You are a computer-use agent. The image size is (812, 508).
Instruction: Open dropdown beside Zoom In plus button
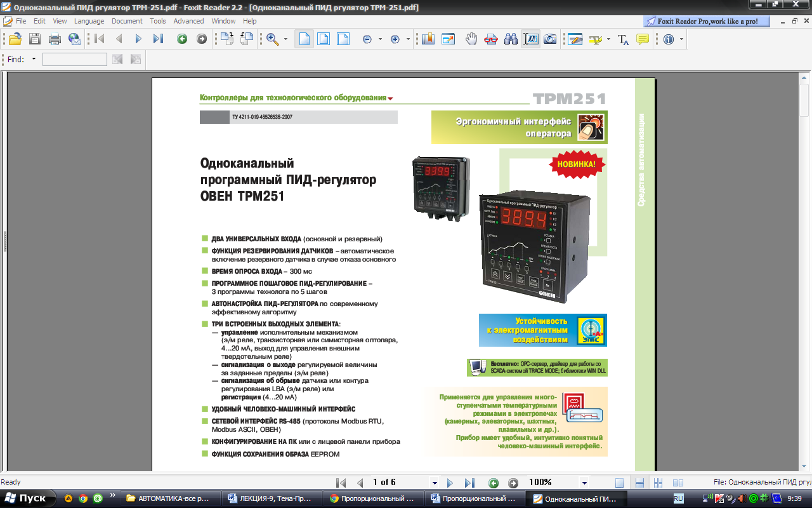[409, 39]
